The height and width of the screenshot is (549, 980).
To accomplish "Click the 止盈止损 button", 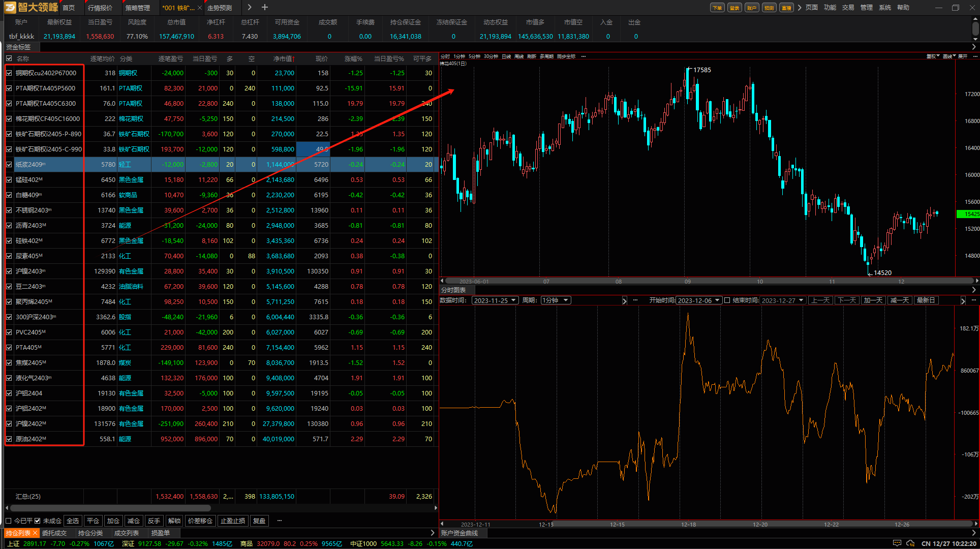I will coord(233,521).
